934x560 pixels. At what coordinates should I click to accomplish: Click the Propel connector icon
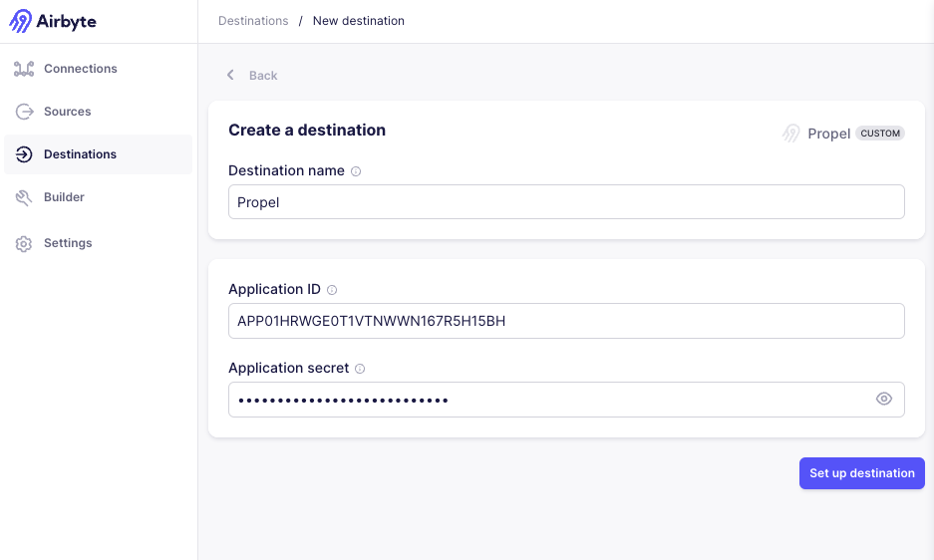[x=791, y=134]
